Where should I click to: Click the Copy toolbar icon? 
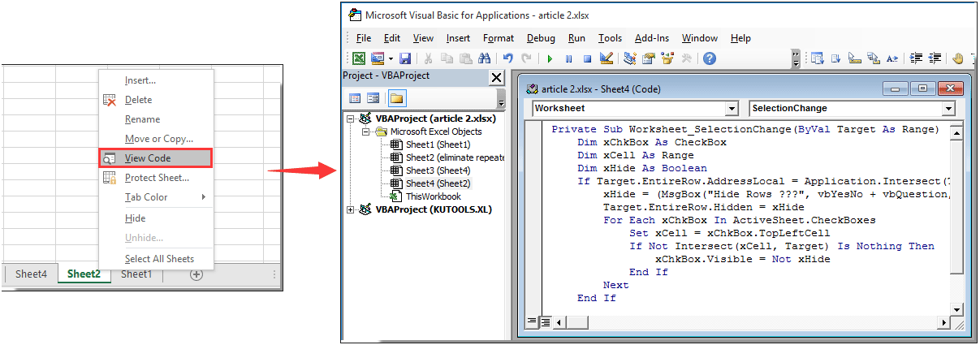pyautogui.click(x=447, y=58)
